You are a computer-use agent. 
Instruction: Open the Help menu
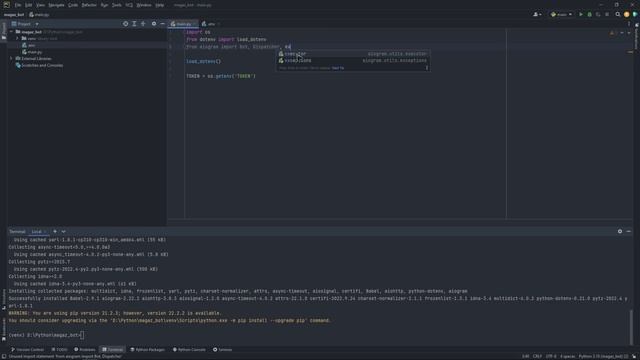(x=160, y=5)
